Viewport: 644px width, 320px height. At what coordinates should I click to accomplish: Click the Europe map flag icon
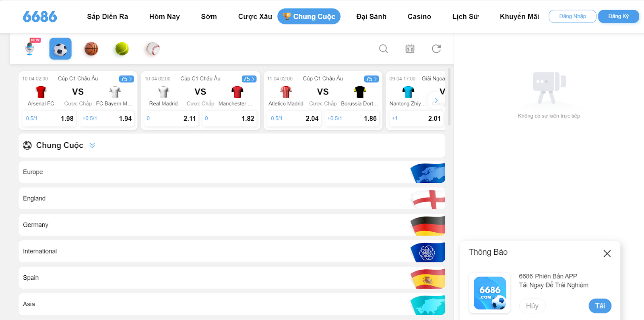pos(428,173)
